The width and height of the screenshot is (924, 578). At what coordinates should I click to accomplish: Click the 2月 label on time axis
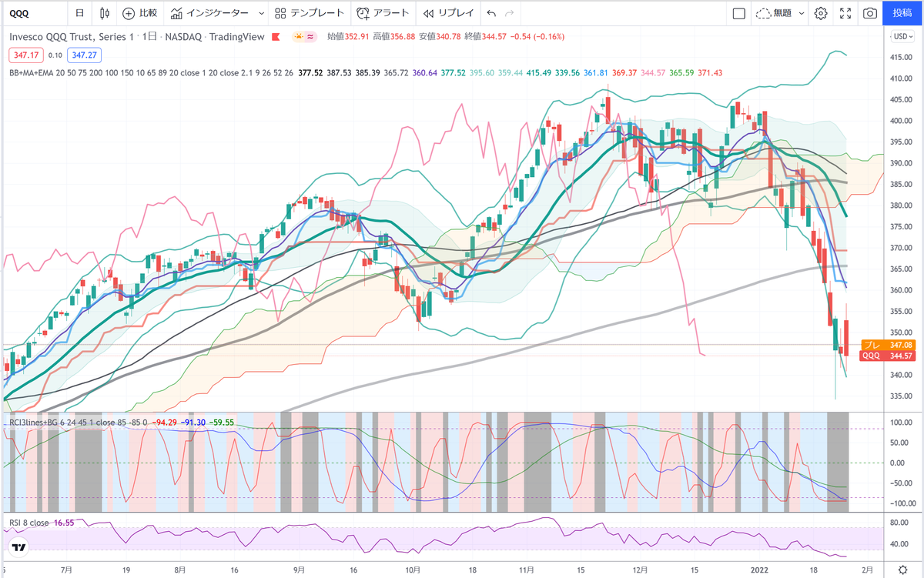tap(868, 570)
